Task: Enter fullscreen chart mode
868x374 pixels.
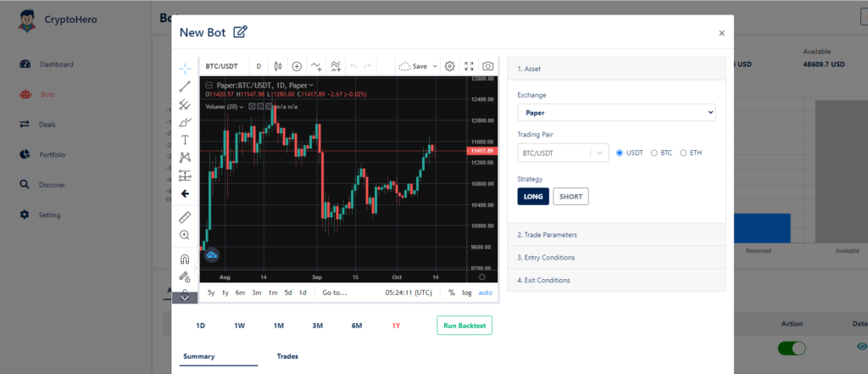Action: pos(469,66)
